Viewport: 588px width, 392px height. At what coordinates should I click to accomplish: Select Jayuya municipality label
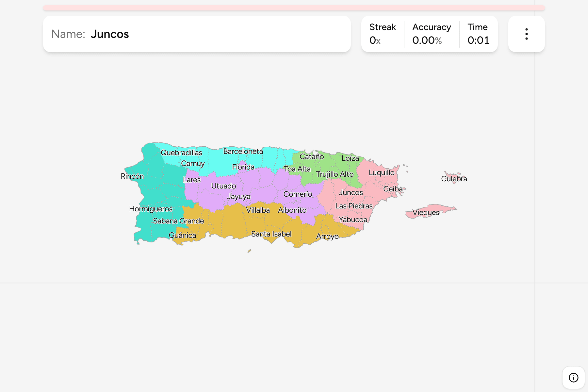(x=238, y=197)
